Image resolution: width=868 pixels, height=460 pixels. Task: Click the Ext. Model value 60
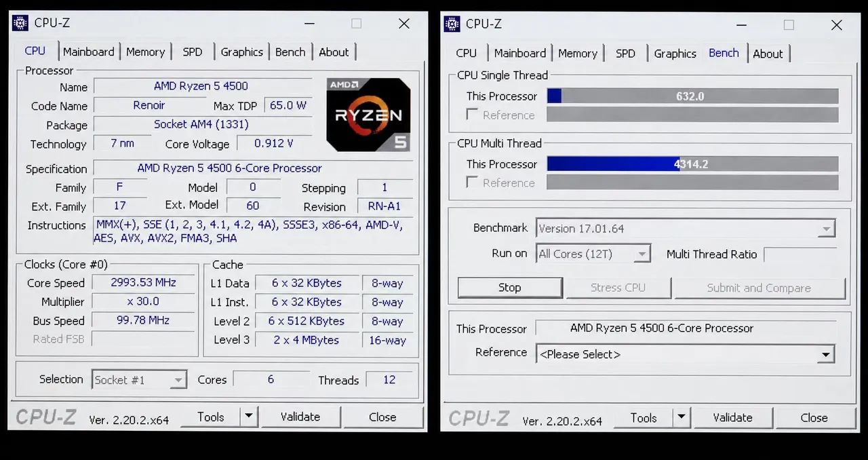point(253,205)
